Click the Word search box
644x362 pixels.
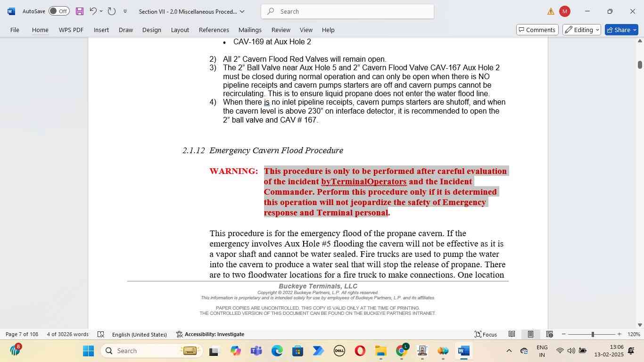click(x=347, y=11)
